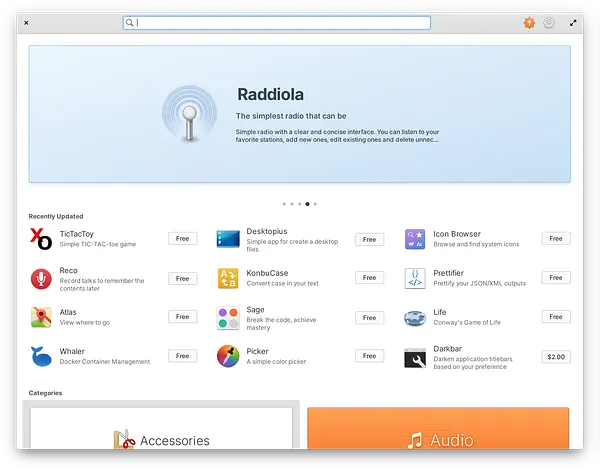600x470 pixels.
Task: Select the Atlas map app icon
Action: [x=41, y=317]
